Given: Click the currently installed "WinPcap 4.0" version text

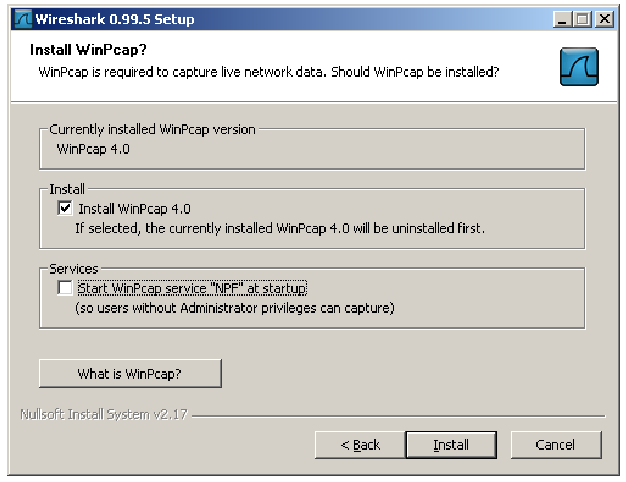Looking at the screenshot, I should 93,149.
